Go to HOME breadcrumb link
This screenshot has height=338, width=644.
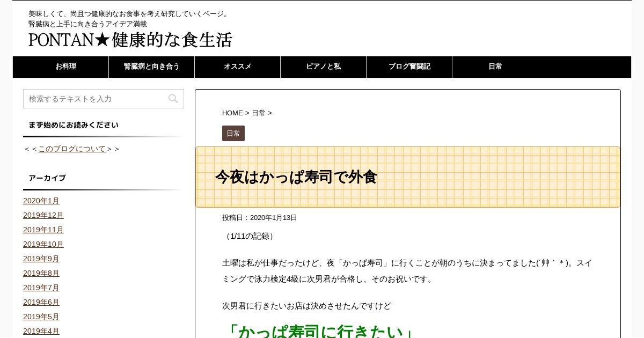[x=232, y=113]
